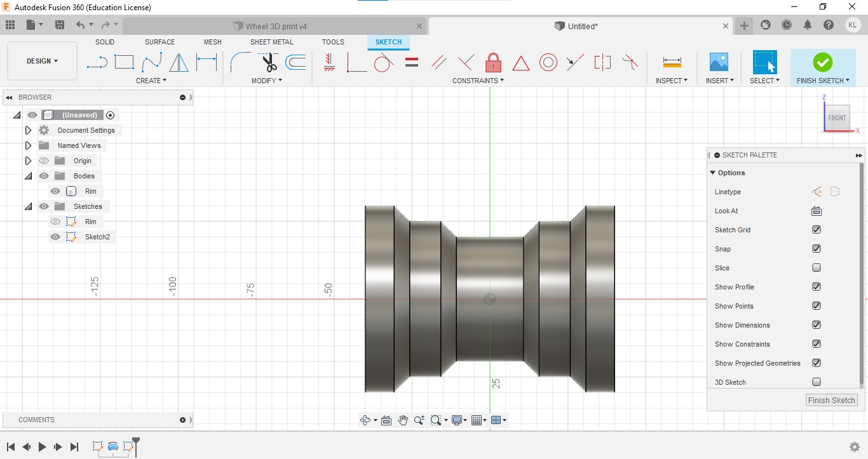Open the DESIGN workspace dropdown
Viewport: 868px width, 459px height.
coord(42,61)
